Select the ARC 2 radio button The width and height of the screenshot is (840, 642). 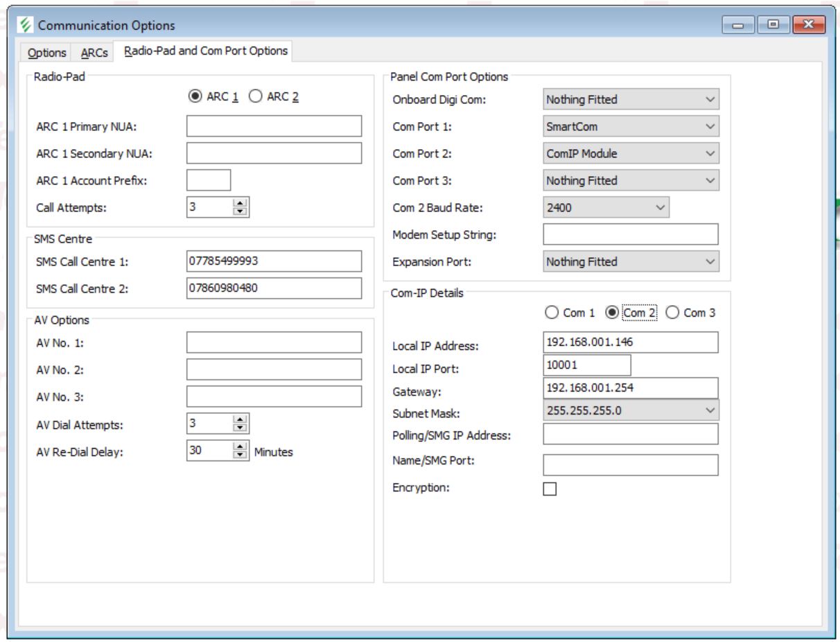pos(255,97)
